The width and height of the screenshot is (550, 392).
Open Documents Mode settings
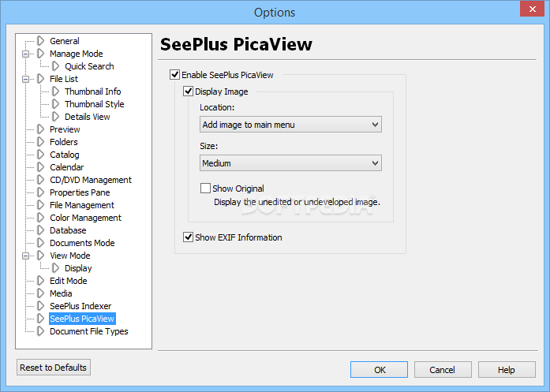click(x=82, y=243)
